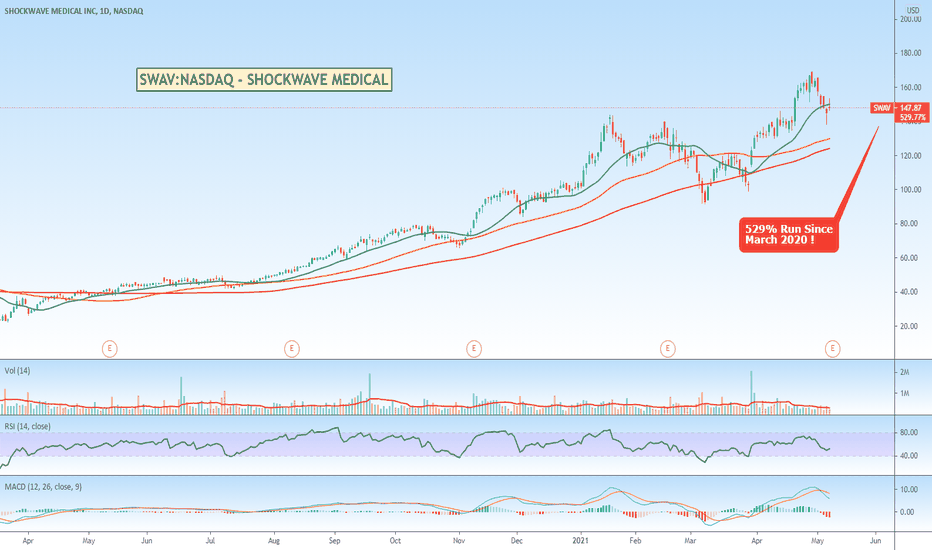Select the Vol (14) indicator legend

[17, 370]
